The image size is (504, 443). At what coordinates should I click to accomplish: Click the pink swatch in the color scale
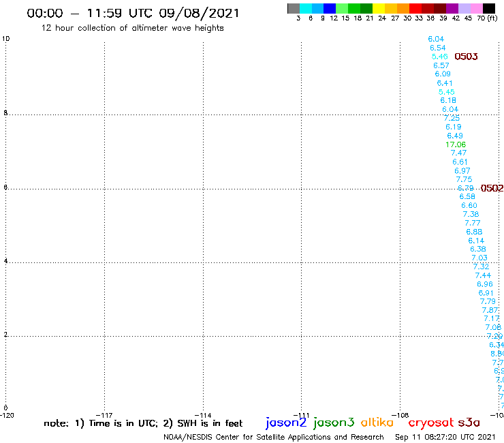pyautogui.click(x=476, y=8)
